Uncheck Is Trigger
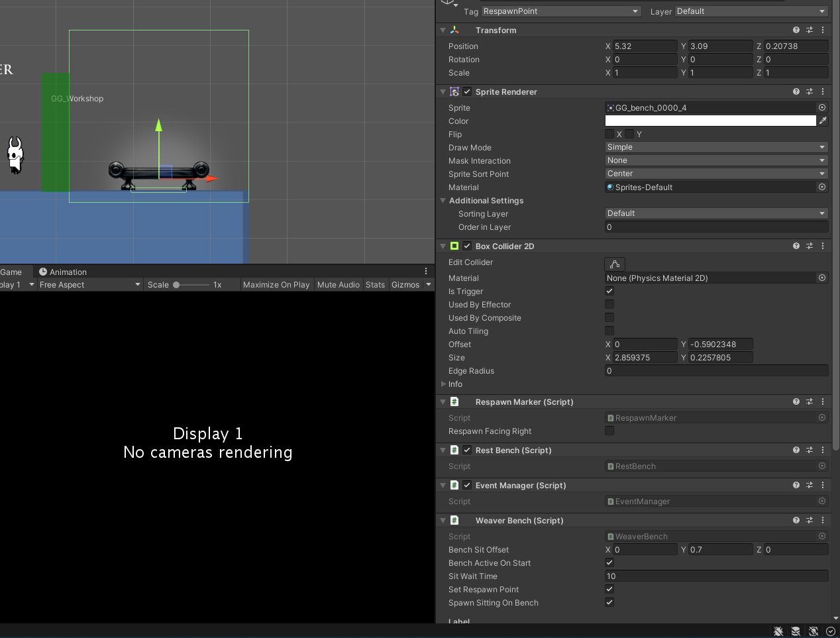Image resolution: width=840 pixels, height=638 pixels. coord(609,291)
